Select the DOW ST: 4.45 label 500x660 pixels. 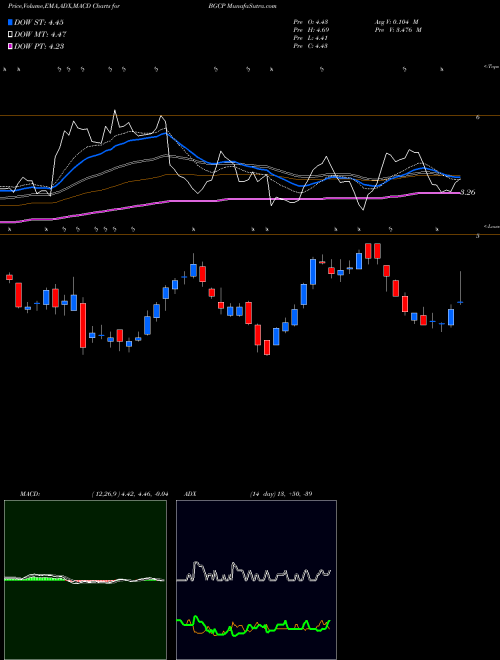(x=39, y=22)
